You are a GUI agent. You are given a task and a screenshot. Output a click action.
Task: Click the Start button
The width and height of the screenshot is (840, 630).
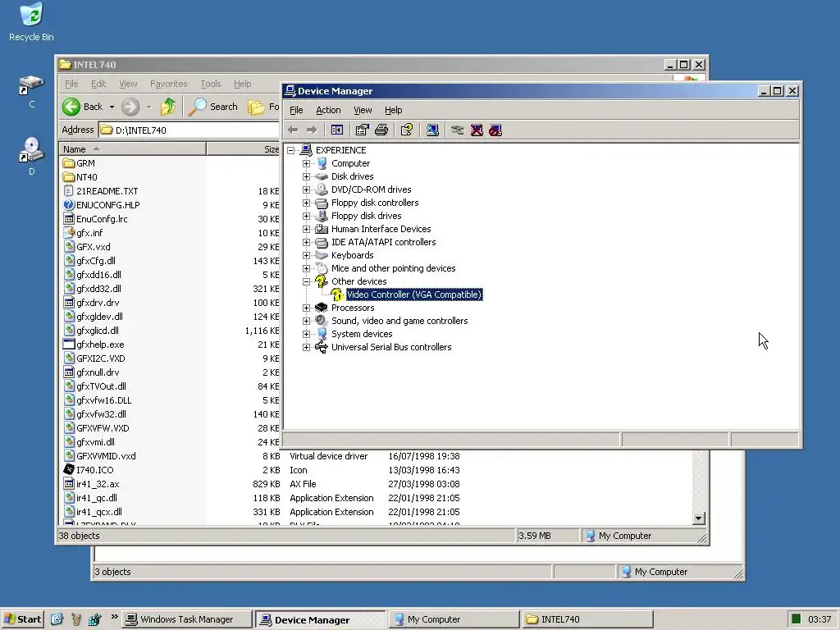tap(22, 619)
